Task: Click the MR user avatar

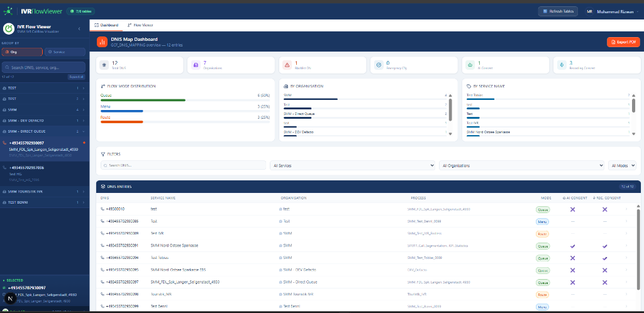Action: pos(590,11)
